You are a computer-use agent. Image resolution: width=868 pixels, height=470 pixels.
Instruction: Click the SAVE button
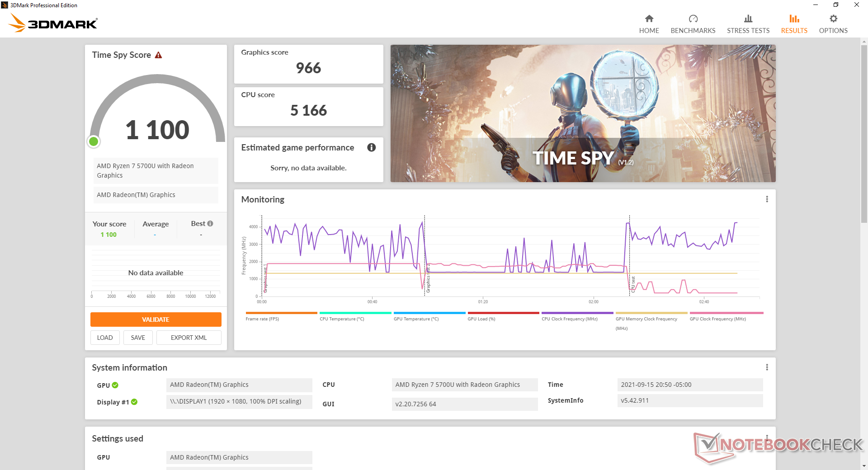[x=138, y=338]
